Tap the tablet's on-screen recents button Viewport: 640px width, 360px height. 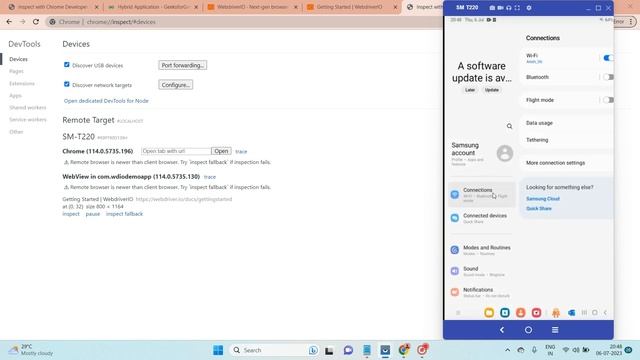tap(584, 313)
